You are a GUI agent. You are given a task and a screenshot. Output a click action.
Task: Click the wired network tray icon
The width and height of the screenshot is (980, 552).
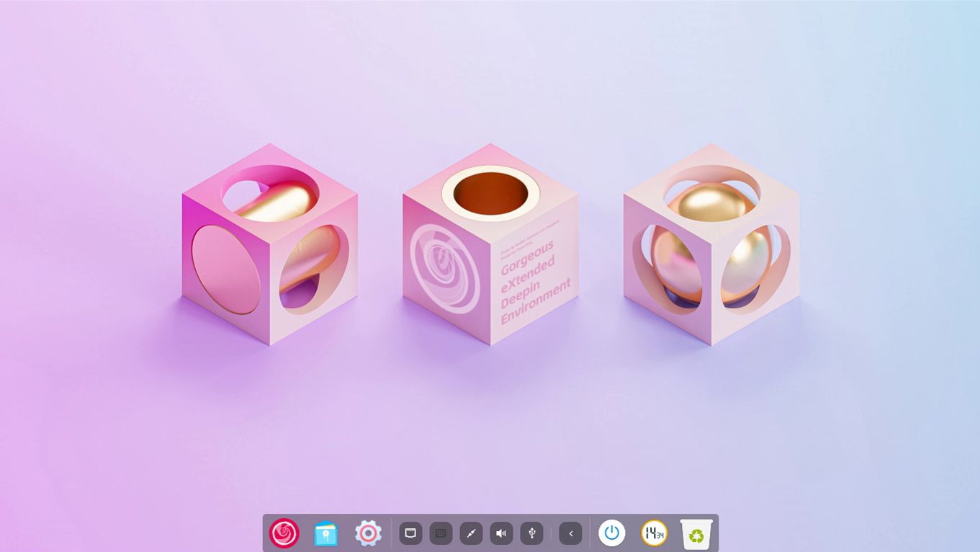[x=410, y=533]
